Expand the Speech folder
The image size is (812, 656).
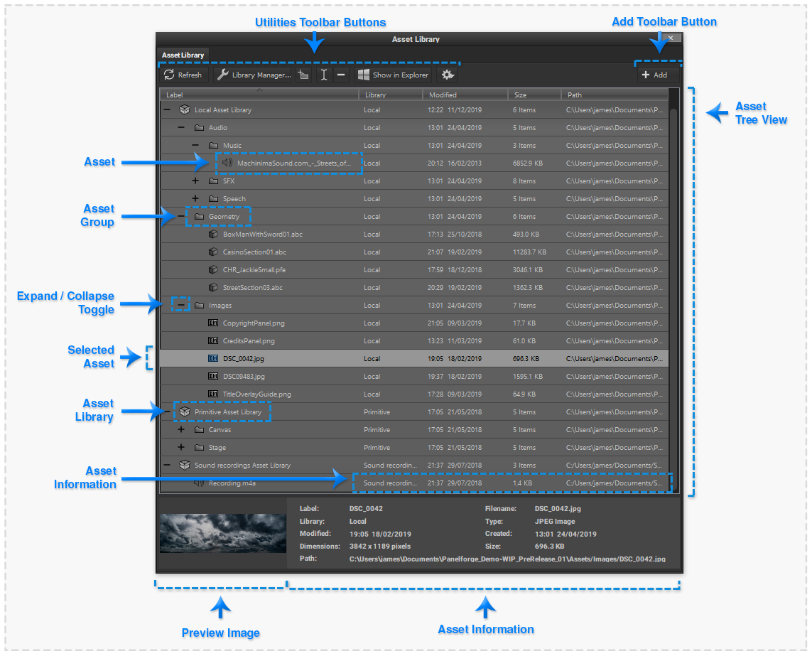point(195,199)
